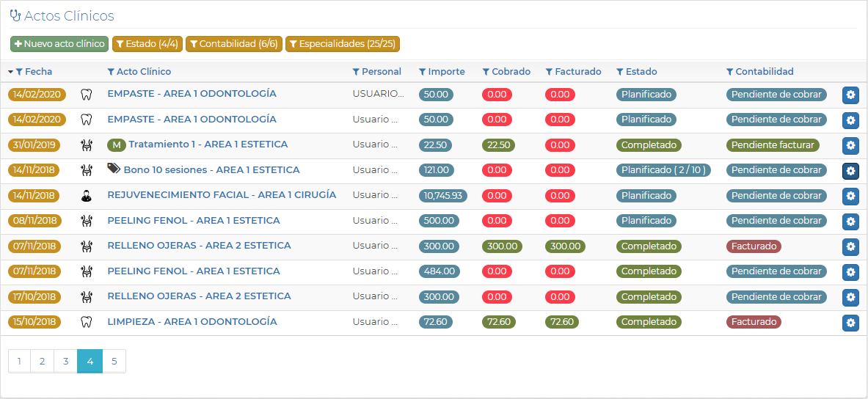Expand Especialidades (25/25) filter
This screenshot has height=399, width=868.
tap(343, 44)
